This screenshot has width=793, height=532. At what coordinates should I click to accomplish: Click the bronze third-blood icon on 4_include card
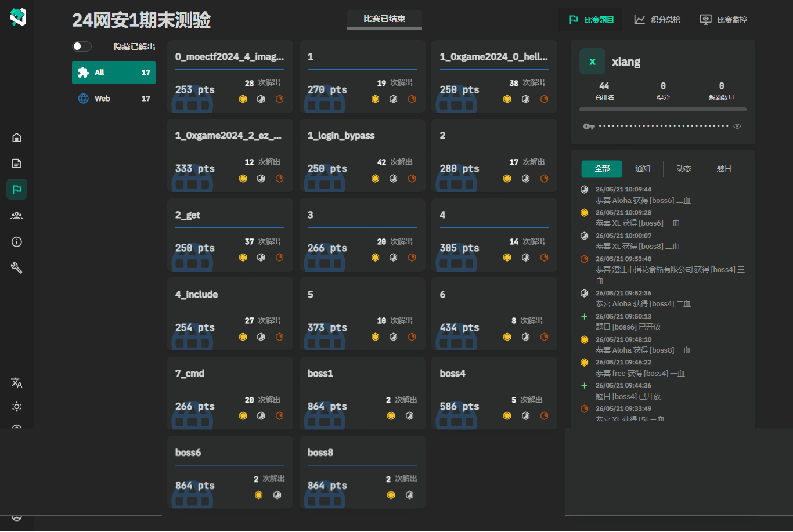280,336
